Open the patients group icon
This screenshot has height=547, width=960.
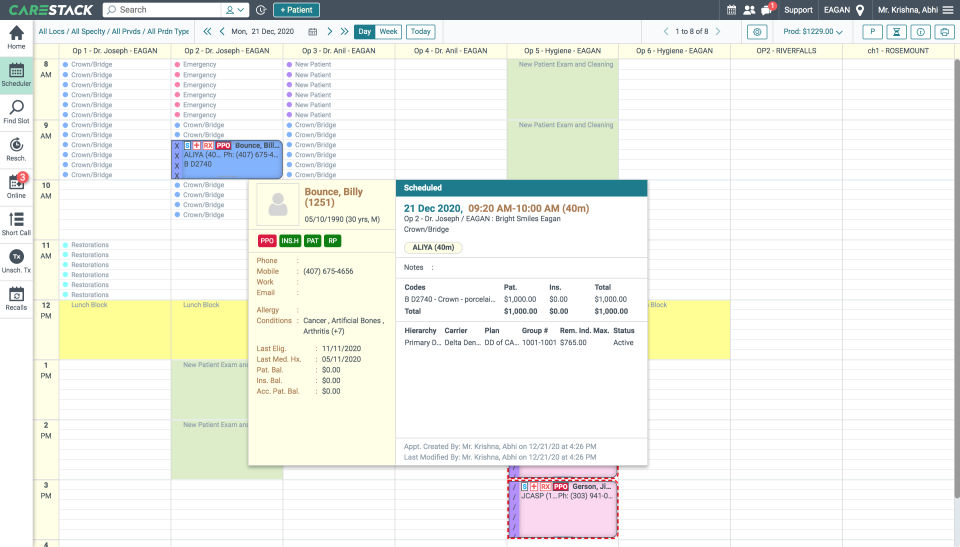point(749,10)
